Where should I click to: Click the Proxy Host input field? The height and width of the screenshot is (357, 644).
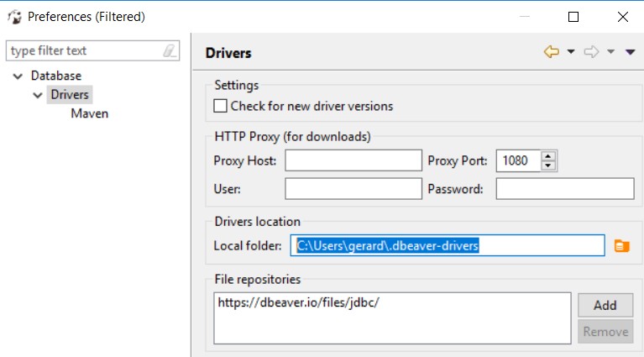click(x=353, y=160)
